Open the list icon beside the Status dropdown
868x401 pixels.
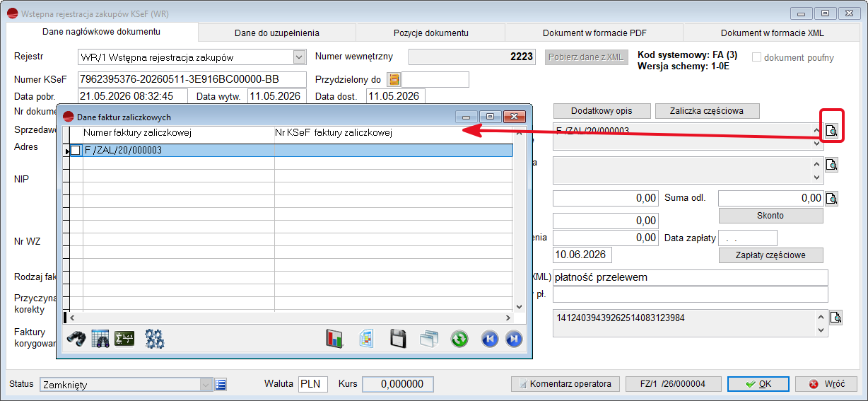(x=221, y=385)
